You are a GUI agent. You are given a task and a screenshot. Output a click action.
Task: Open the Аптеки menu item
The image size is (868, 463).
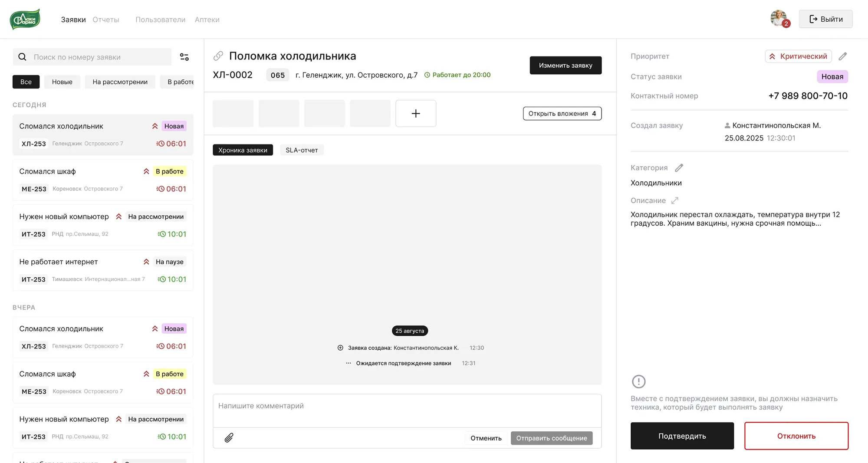(207, 20)
